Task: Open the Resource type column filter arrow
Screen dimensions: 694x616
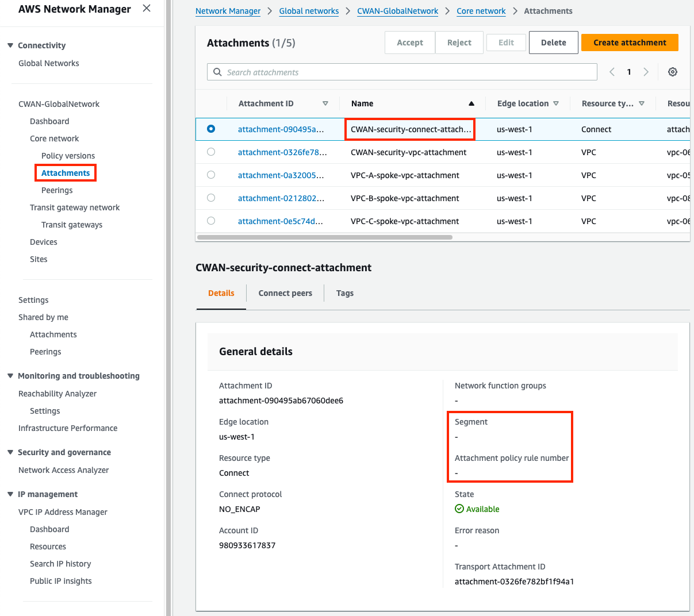Action: 642,103
